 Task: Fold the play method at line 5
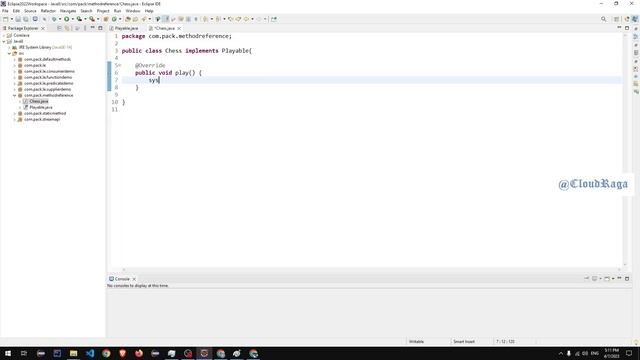[120, 65]
